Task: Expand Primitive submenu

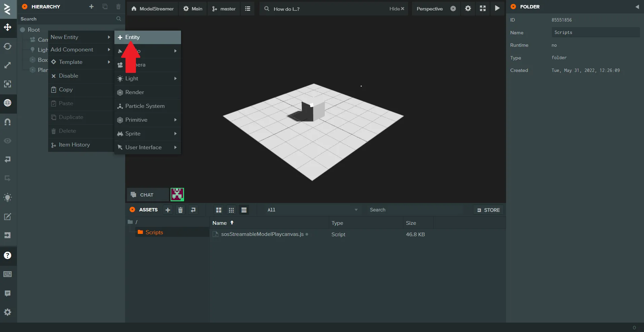Action: (x=148, y=120)
